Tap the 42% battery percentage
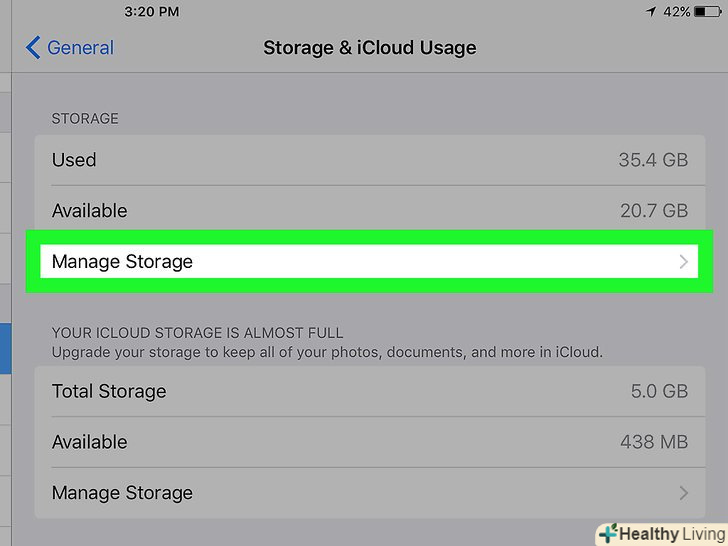The height and width of the screenshot is (546, 728). [x=676, y=12]
